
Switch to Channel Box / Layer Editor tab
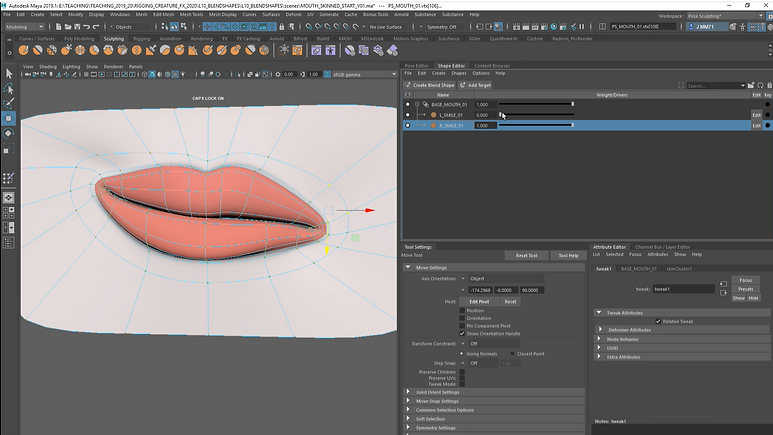pyautogui.click(x=663, y=247)
